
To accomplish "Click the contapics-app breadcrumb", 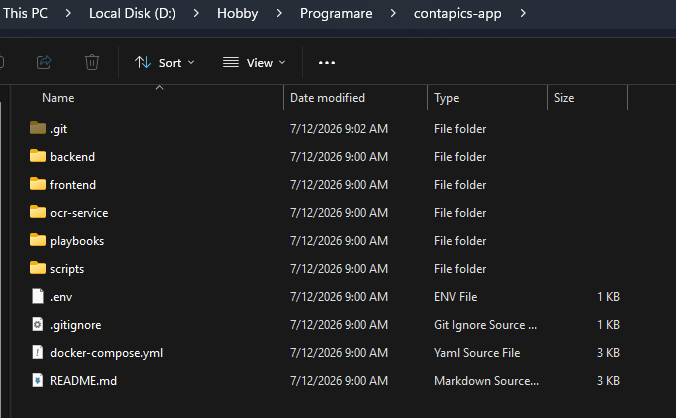I will pos(457,13).
